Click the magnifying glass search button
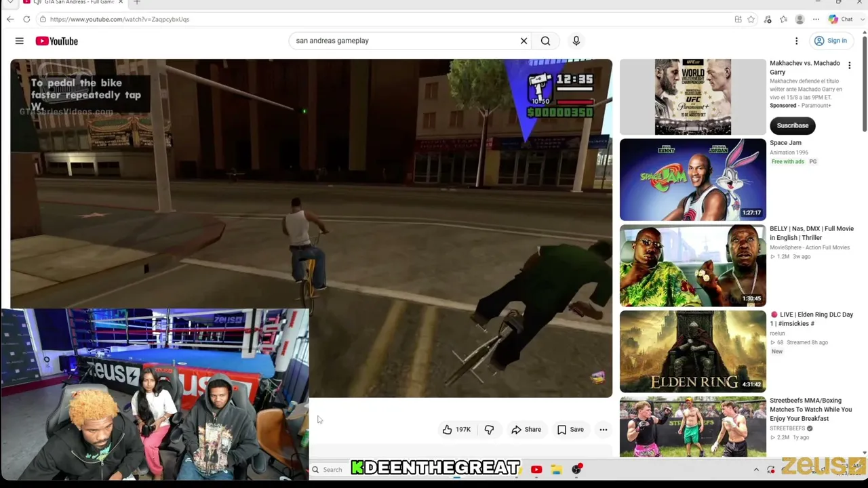This screenshot has height=488, width=868. click(545, 41)
